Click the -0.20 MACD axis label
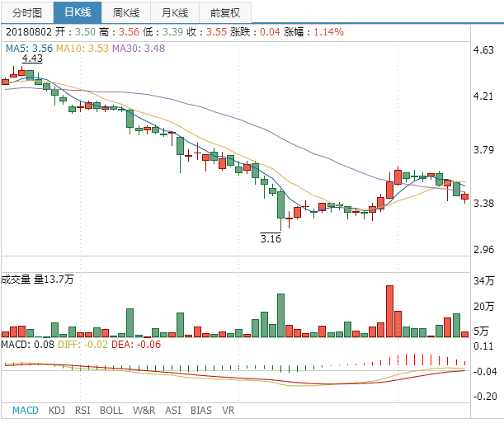The height and width of the screenshot is (423, 504). [x=485, y=397]
